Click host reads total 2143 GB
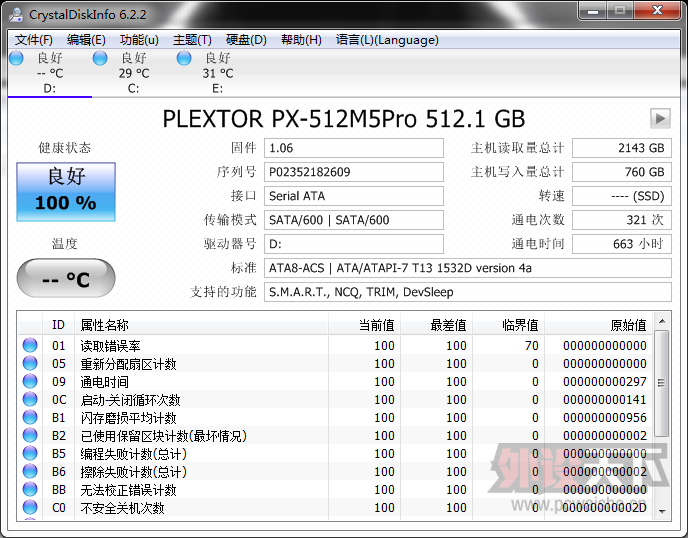Image resolution: width=688 pixels, height=538 pixels. (x=622, y=148)
